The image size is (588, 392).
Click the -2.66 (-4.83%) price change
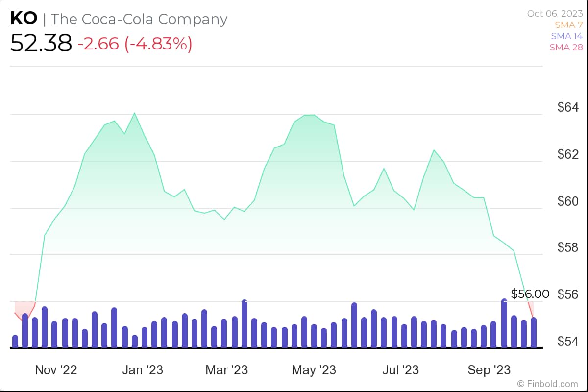coord(135,44)
